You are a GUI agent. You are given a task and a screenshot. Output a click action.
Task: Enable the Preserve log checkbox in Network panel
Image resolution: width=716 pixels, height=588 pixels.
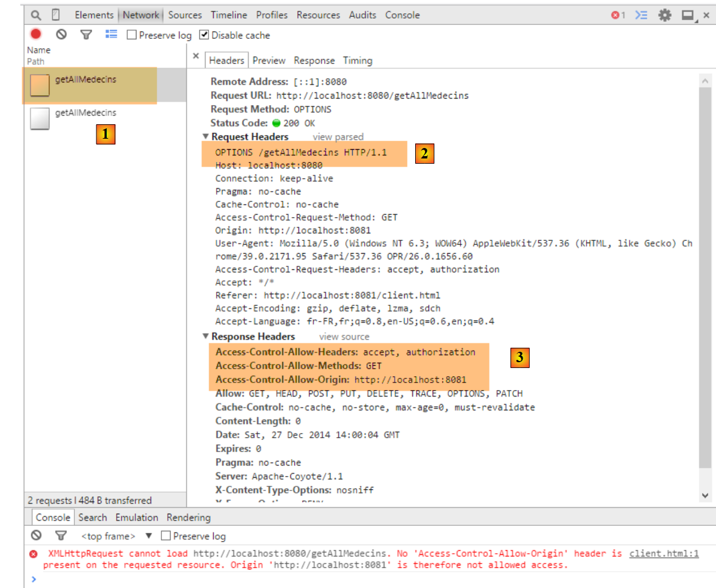click(132, 35)
